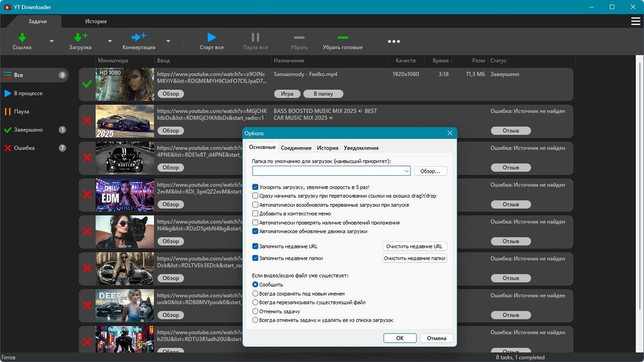The width and height of the screenshot is (644, 362).
Task: Open the hamburger menu icon at top right
Action: [636, 21]
